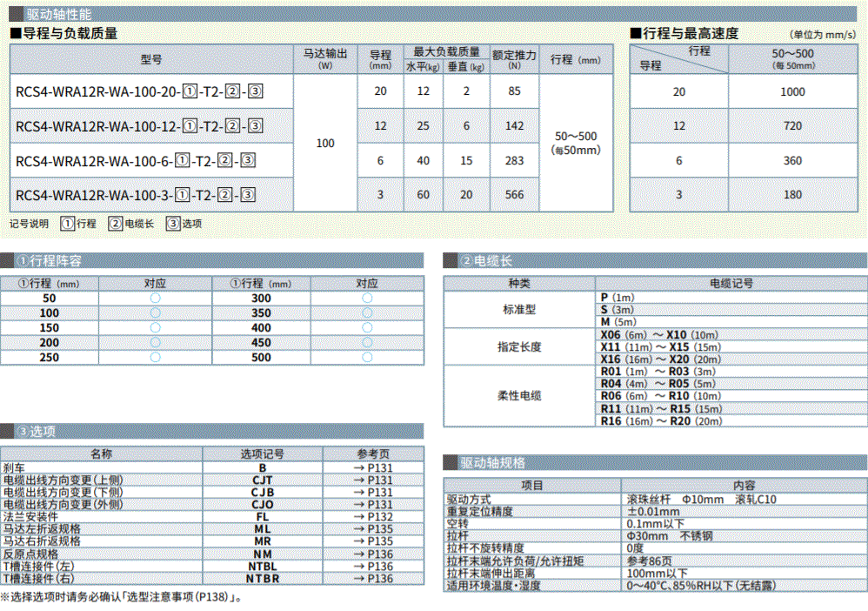Click option code CJO
868x611 pixels.
(263, 504)
